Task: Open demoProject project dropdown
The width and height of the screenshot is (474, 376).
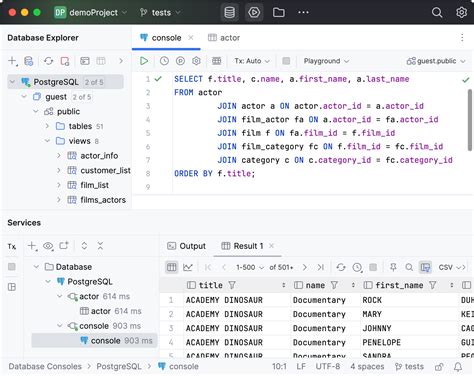Action: [x=91, y=13]
